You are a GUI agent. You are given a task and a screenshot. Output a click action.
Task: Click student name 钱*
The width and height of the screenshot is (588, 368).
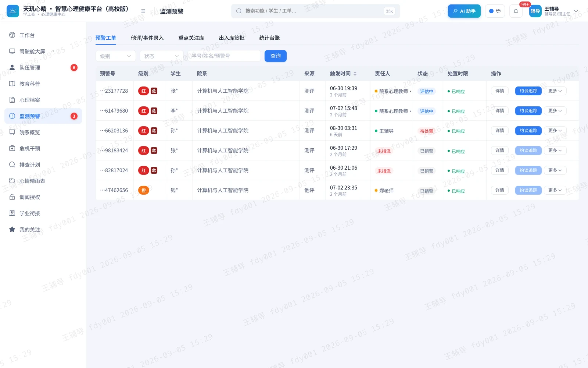[174, 190]
